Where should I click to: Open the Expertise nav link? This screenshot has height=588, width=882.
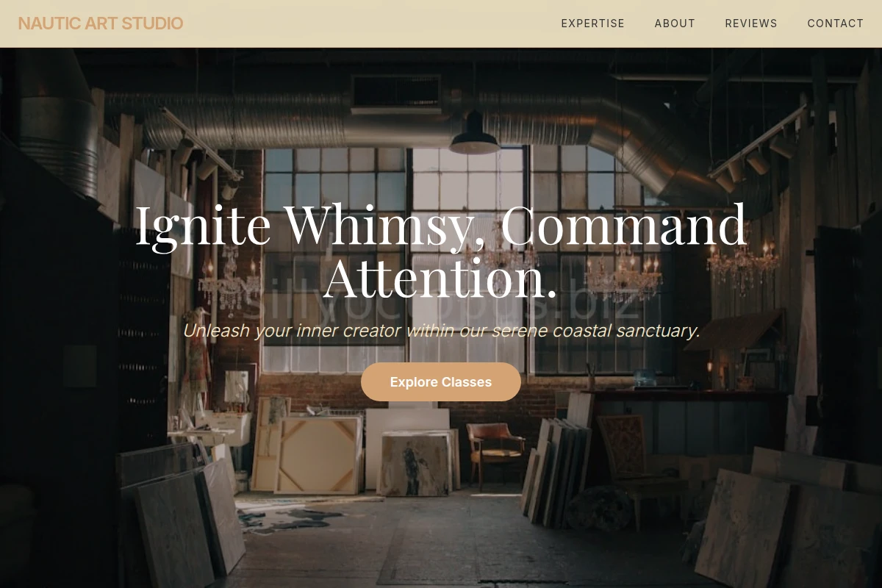pos(592,24)
